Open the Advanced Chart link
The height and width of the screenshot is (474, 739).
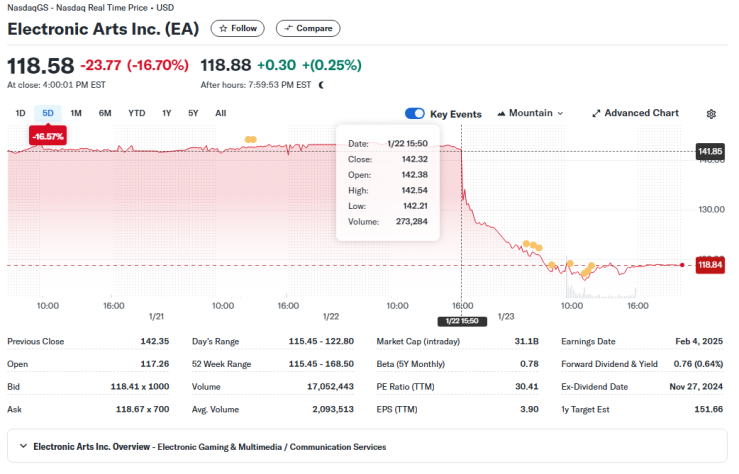[x=641, y=114]
